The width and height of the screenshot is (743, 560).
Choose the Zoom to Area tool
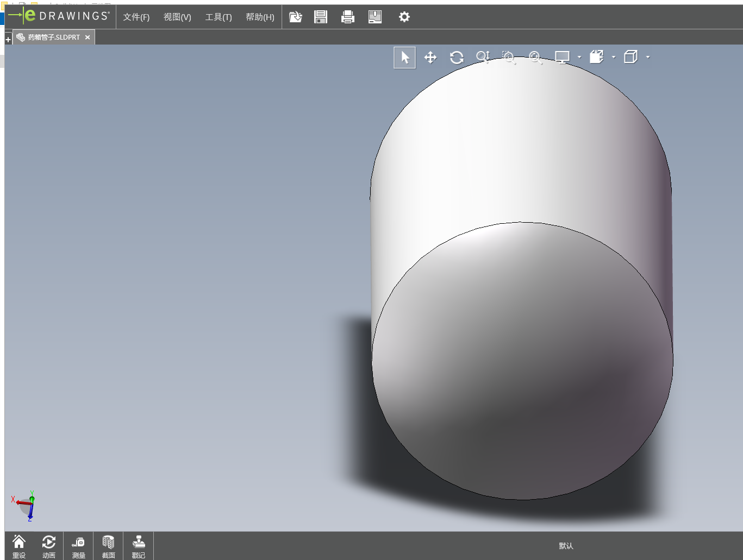click(509, 57)
